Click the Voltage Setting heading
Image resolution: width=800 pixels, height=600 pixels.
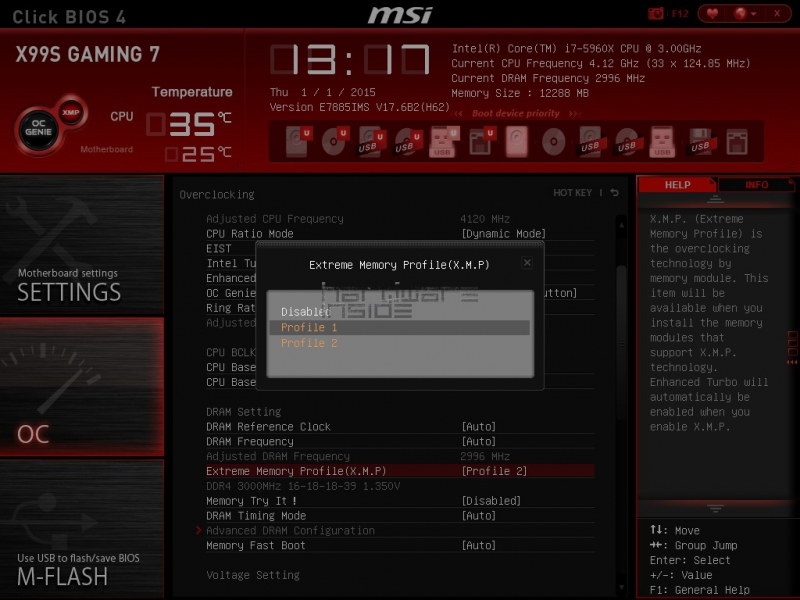(x=253, y=575)
